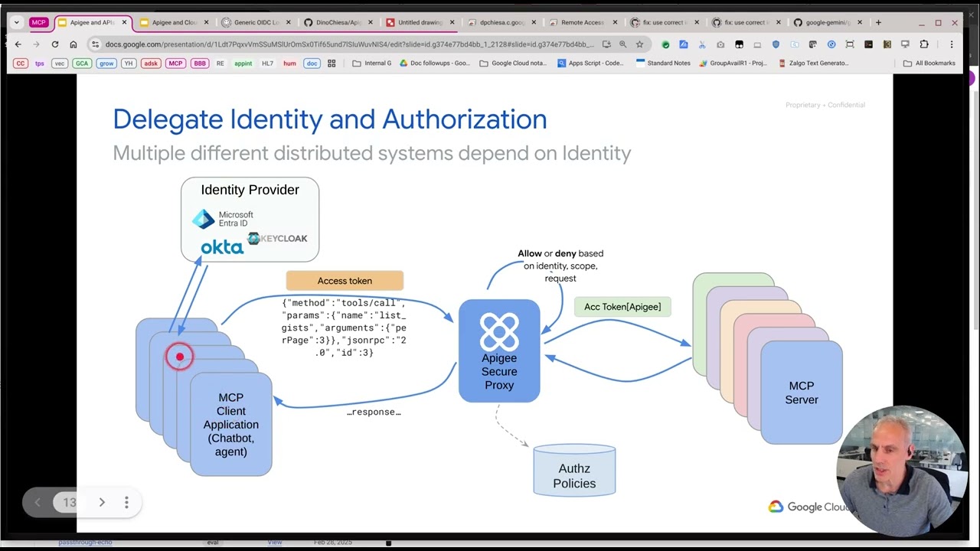980x551 pixels.
Task: Open the HL7 bookmark
Action: (x=267, y=64)
